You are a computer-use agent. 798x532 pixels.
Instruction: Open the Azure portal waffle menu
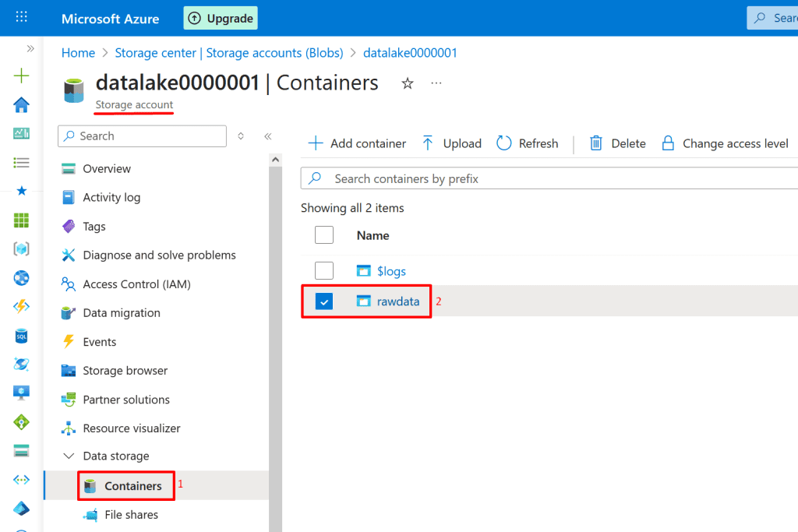coord(22,17)
